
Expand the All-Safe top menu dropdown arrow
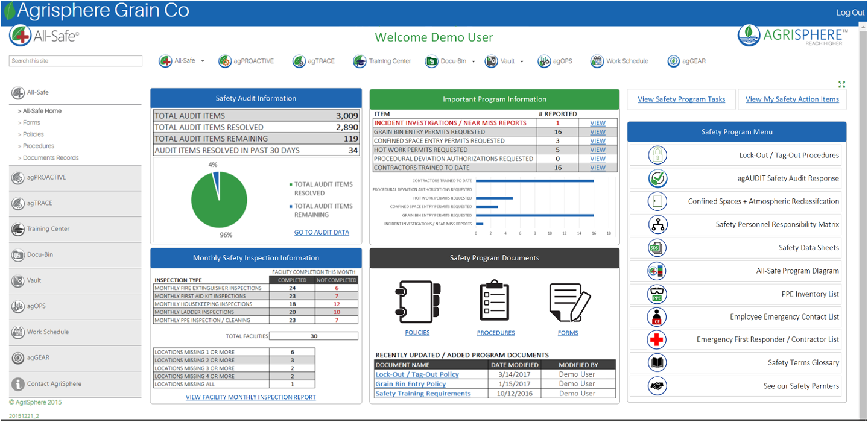(x=203, y=61)
